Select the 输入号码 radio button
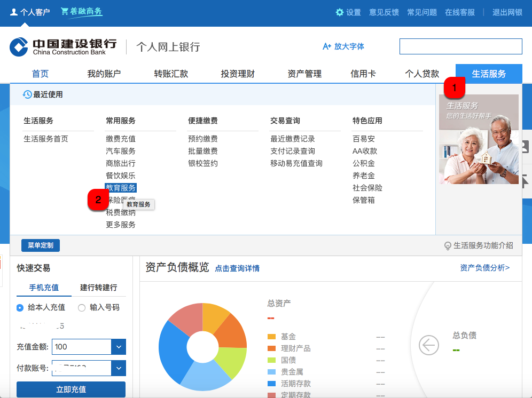532x398 pixels. coord(82,307)
